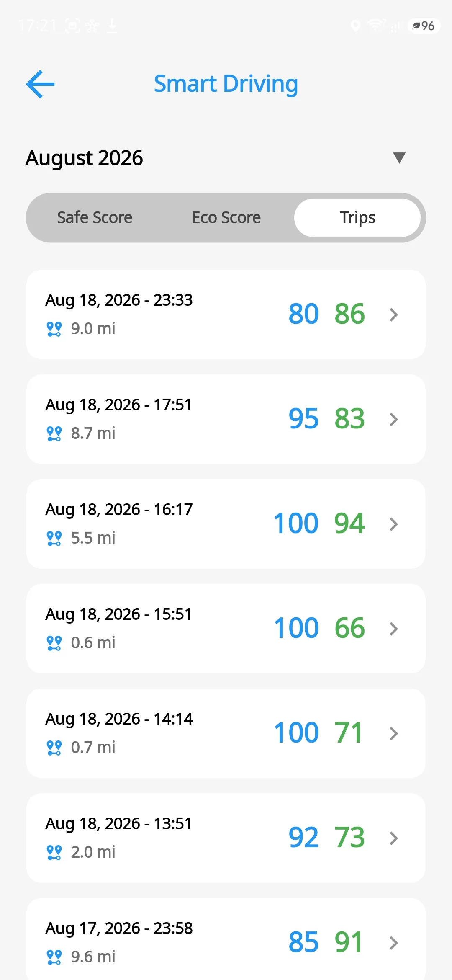Tap safe score 92 on 13:51 trip
The height and width of the screenshot is (980, 452).
(x=303, y=838)
